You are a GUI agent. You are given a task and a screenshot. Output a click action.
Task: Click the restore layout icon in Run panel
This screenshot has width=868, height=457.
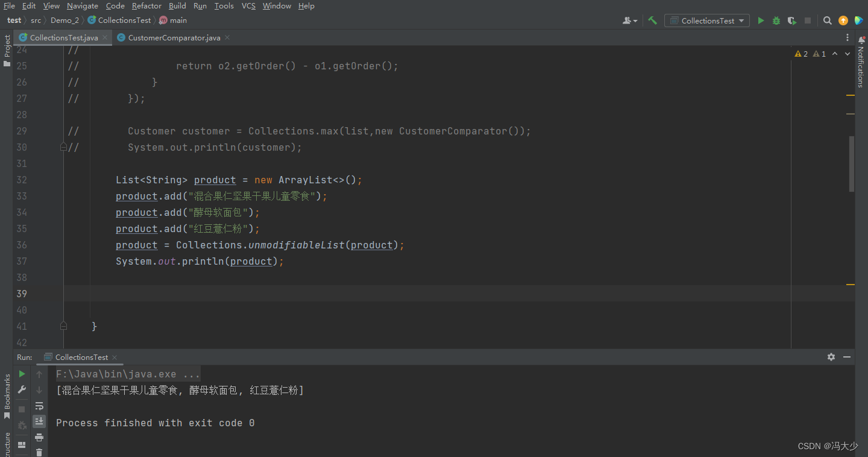click(22, 445)
